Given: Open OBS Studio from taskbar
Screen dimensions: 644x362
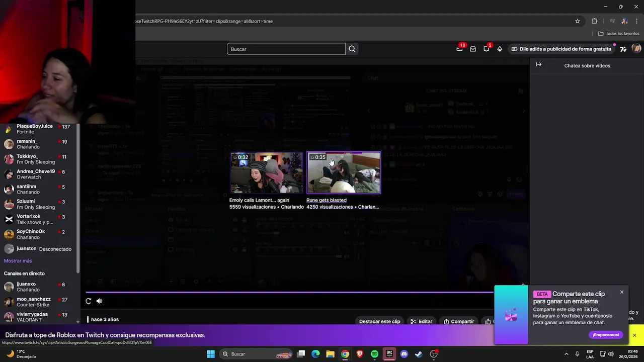Looking at the screenshot, I should (434, 354).
